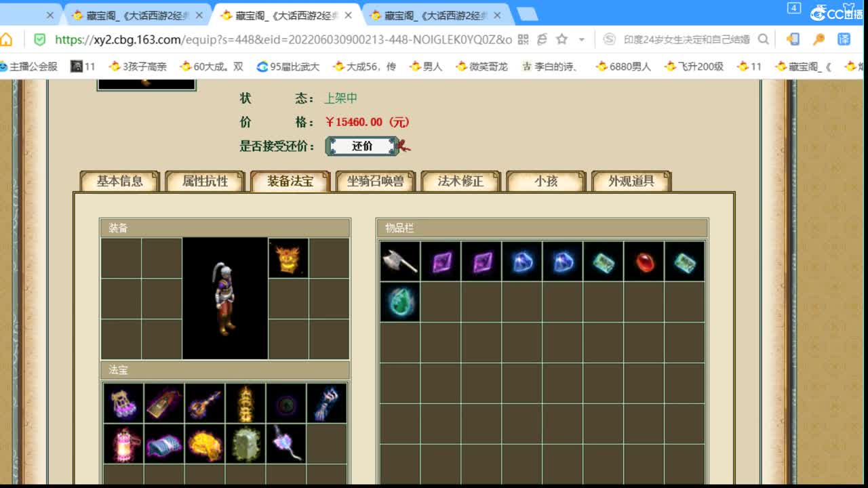The width and height of the screenshot is (868, 488).
Task: Bookmark the page with the star icon
Action: click(x=561, y=39)
